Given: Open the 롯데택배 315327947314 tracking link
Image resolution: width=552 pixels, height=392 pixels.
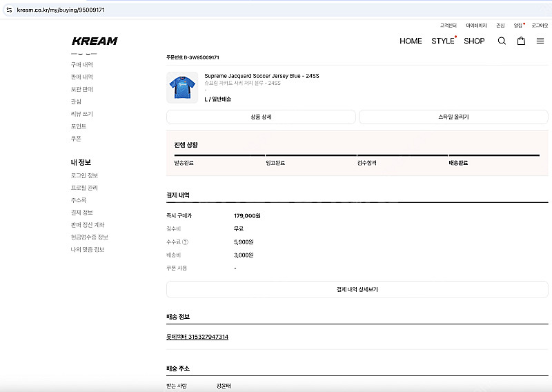Looking at the screenshot, I should [197, 337].
